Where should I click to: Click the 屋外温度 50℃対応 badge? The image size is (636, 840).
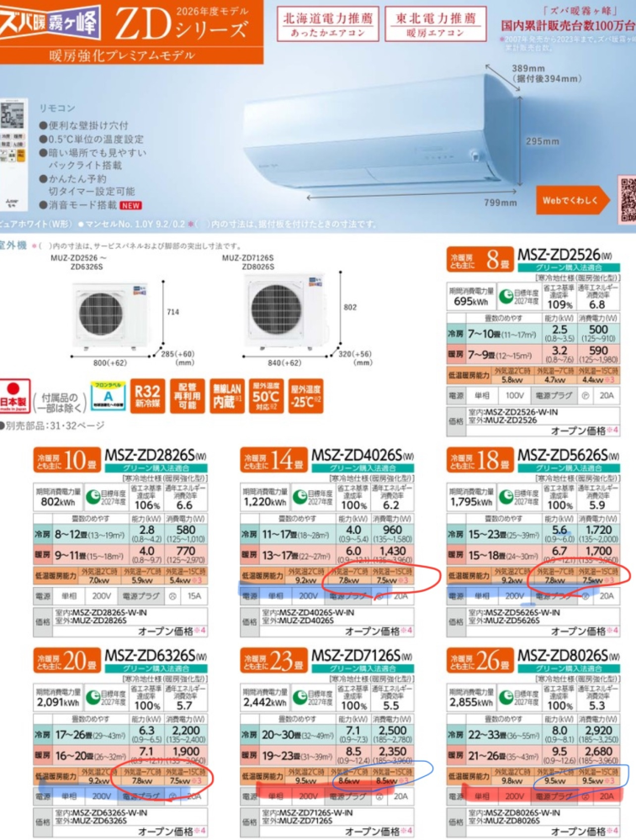tap(266, 396)
